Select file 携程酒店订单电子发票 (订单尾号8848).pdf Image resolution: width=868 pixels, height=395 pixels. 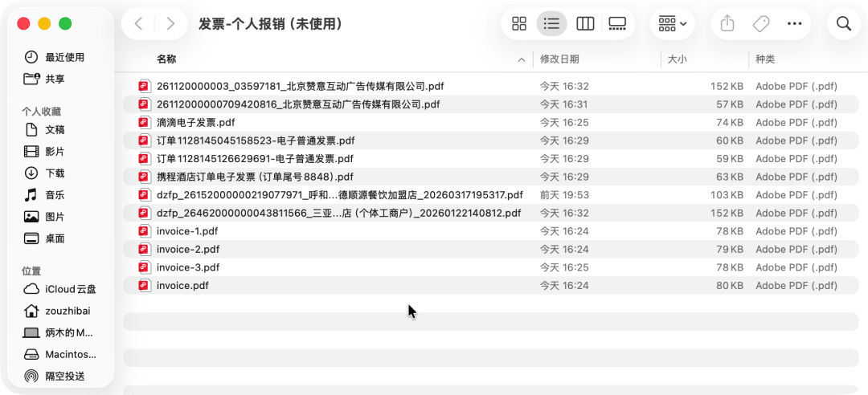[x=490, y=177]
